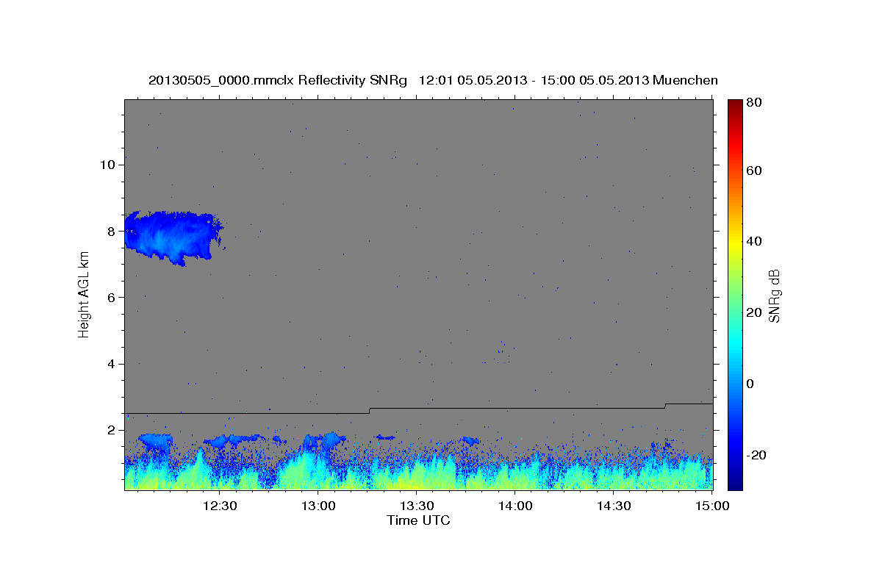Click the SNRg color scale bar
Screen dimensions: 882x588
click(735, 295)
